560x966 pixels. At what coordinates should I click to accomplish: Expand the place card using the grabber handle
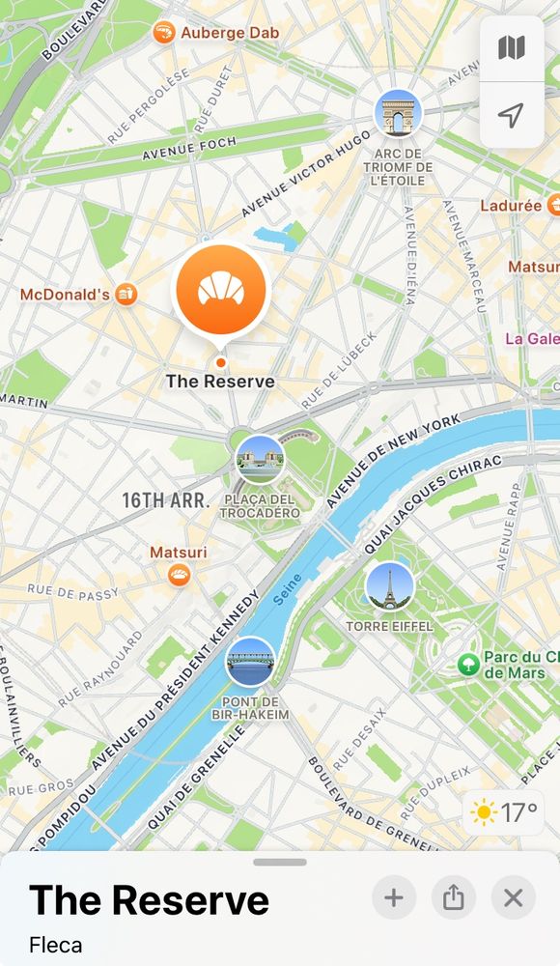[x=280, y=862]
